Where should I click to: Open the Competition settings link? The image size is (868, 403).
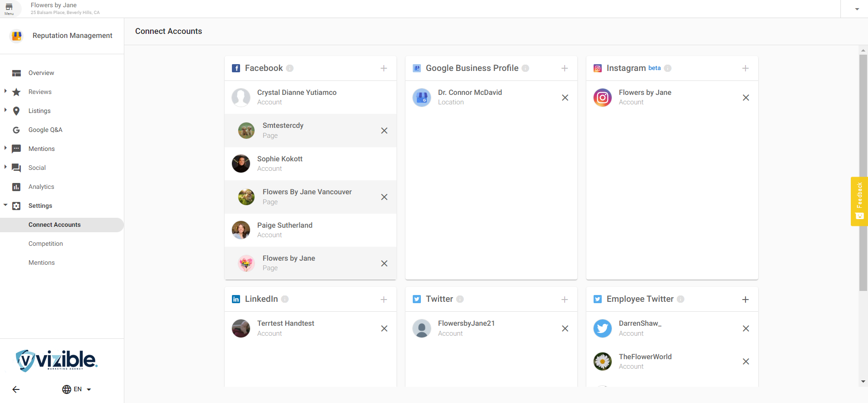46,244
